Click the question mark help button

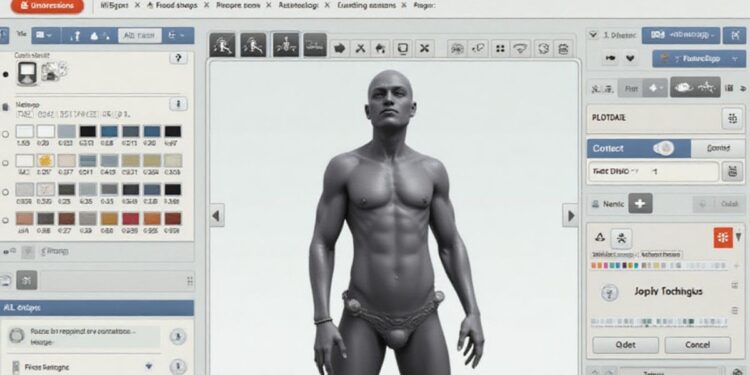(x=178, y=58)
